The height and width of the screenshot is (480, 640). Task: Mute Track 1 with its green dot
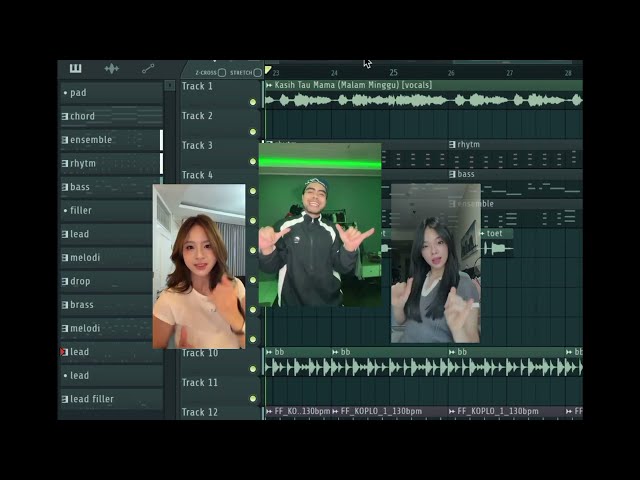pyautogui.click(x=253, y=102)
